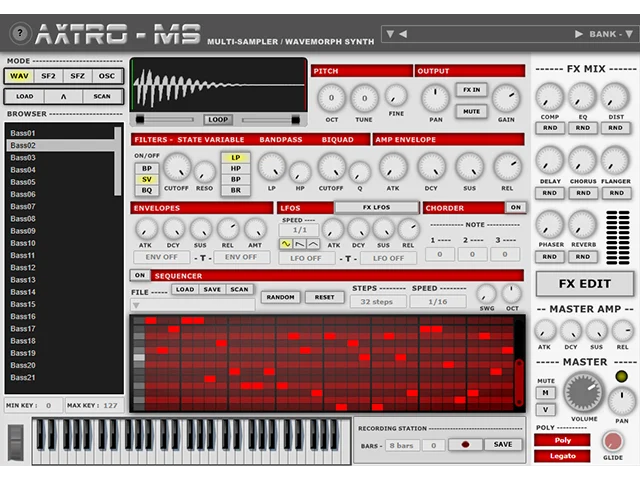
Task: Open the FX LFOS tab
Action: [376, 208]
